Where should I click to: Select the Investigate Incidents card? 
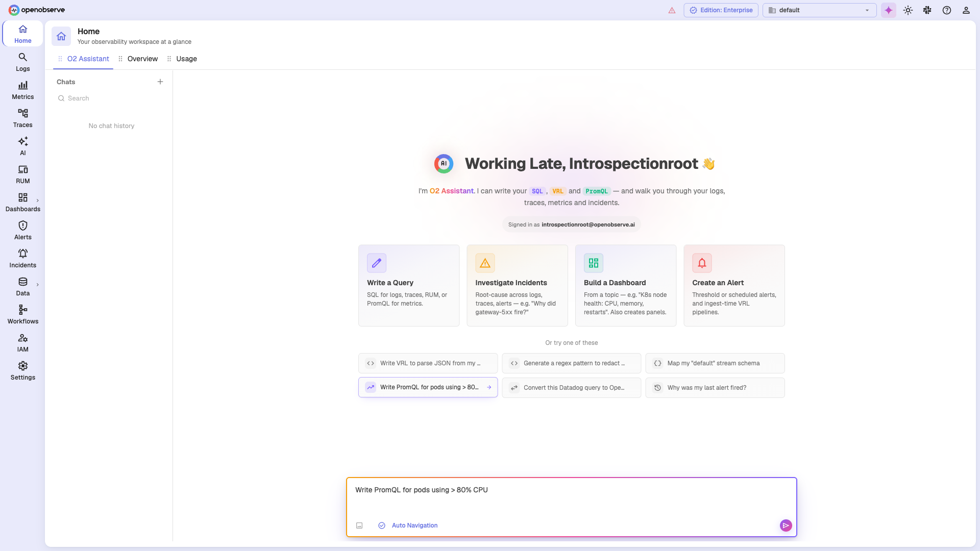[517, 286]
